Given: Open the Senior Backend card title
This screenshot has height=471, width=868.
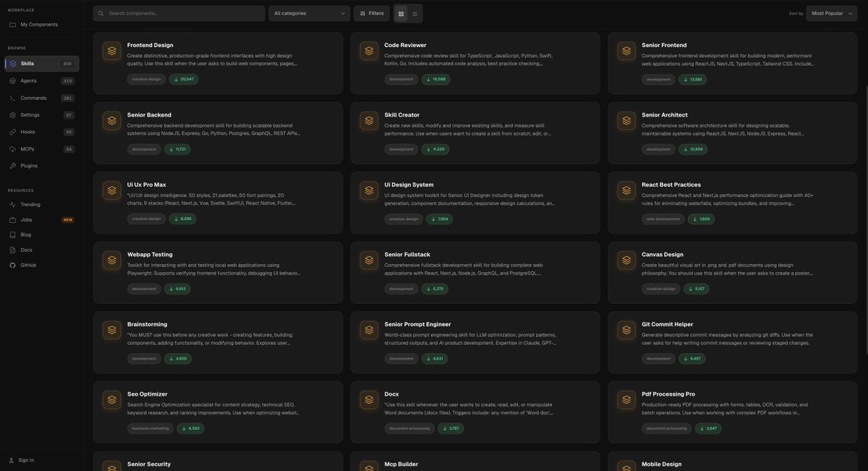Looking at the screenshot, I should (x=149, y=115).
